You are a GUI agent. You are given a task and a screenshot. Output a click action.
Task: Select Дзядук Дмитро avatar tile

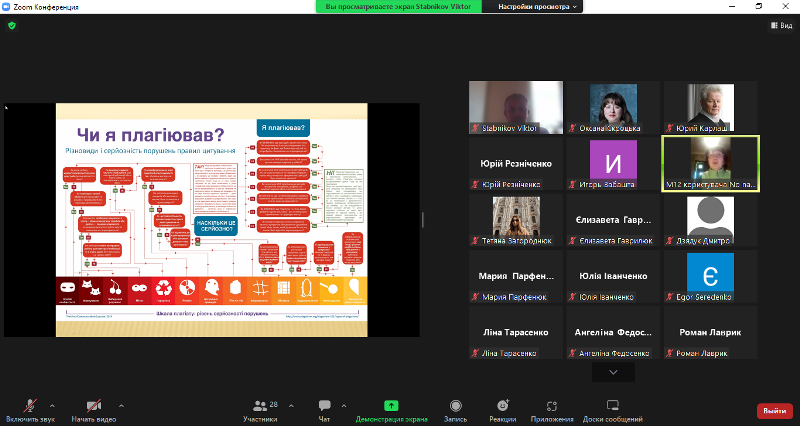(710, 220)
